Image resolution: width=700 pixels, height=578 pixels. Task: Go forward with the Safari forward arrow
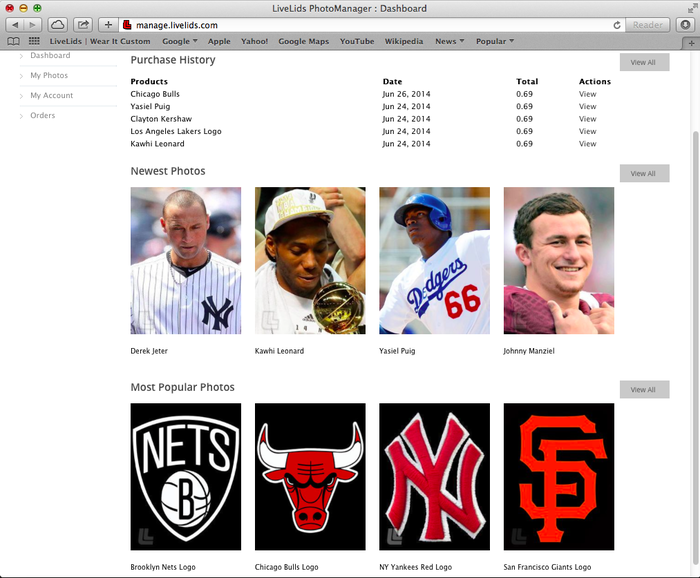point(33,25)
